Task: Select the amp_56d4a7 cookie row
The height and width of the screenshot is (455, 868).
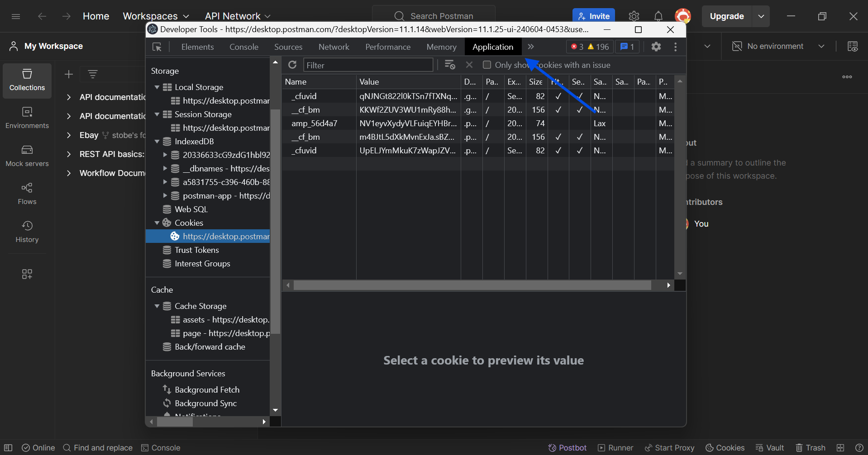Action: [x=478, y=123]
